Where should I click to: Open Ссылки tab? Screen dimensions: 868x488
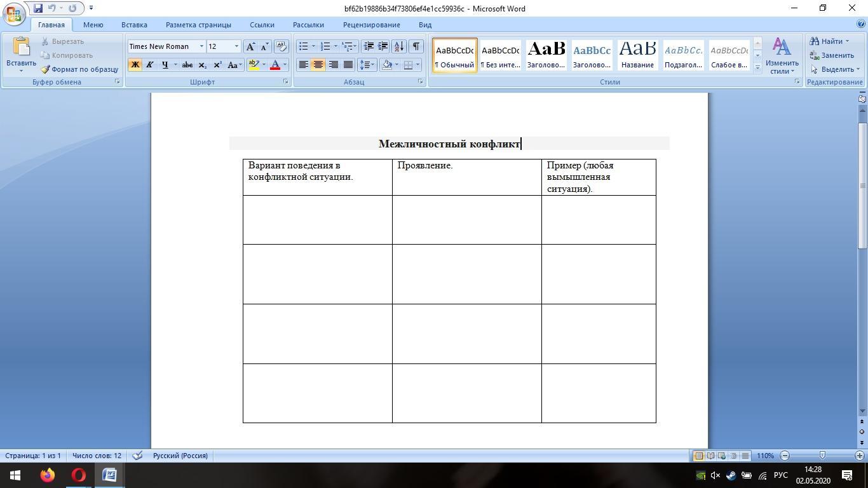point(262,25)
